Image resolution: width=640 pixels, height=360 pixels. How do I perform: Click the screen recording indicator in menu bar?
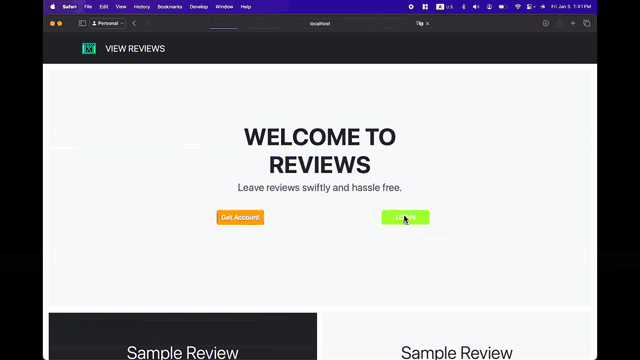point(411,7)
